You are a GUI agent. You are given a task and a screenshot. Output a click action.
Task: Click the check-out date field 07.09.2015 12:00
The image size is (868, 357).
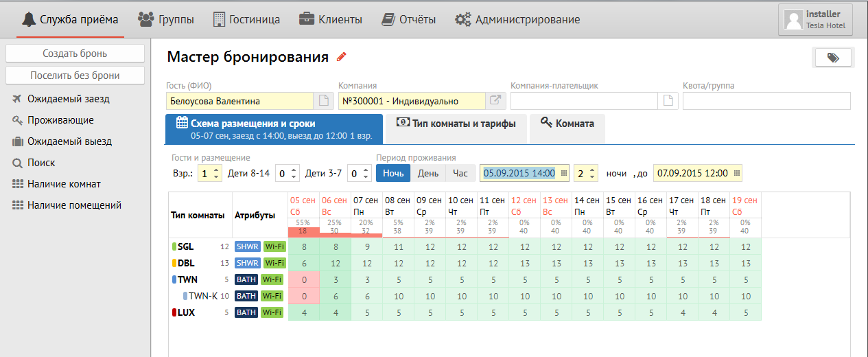coord(697,174)
